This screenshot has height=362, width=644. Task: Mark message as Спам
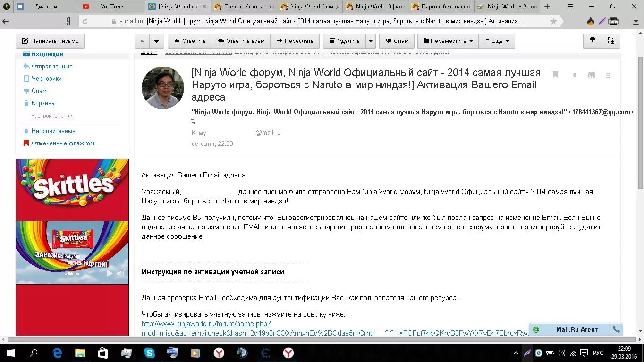[397, 41]
